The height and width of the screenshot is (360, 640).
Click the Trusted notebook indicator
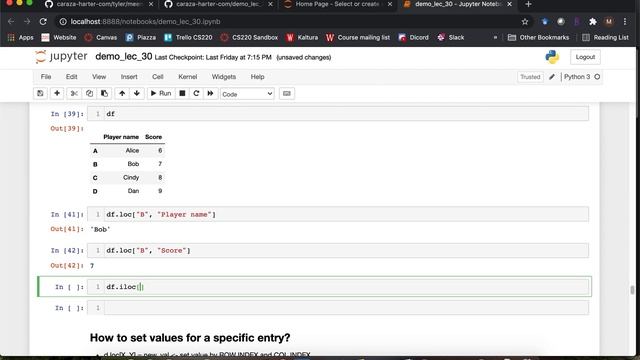530,77
